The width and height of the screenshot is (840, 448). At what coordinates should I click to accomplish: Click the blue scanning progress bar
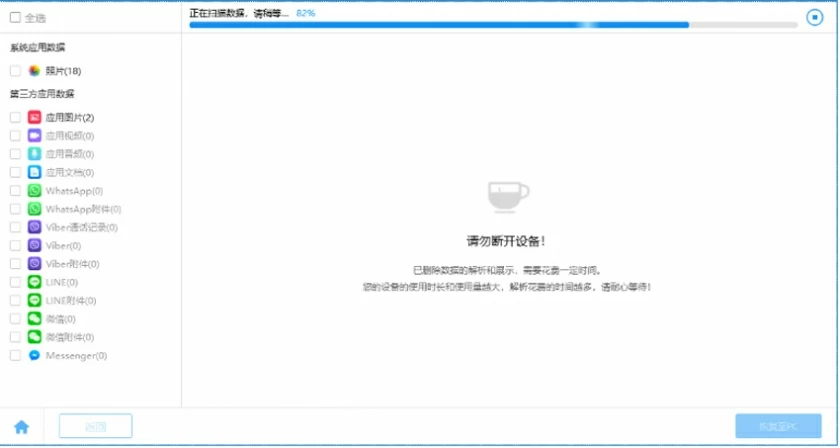[x=493, y=25]
